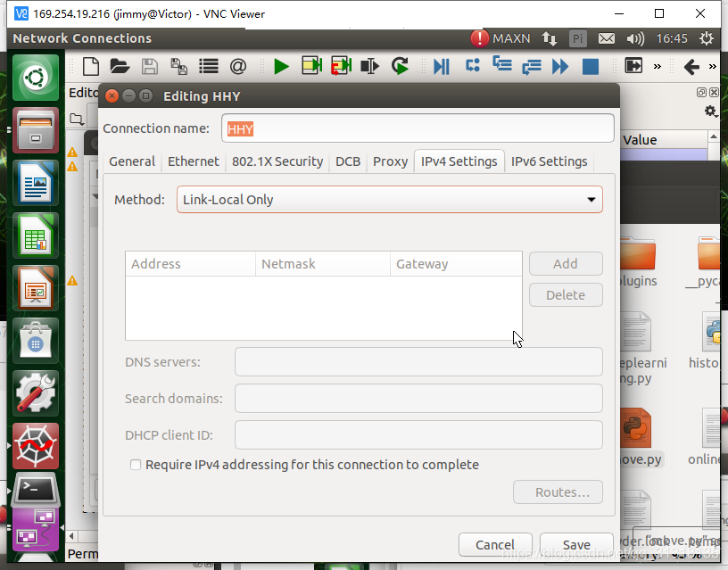The image size is (728, 570).
Task: Switch to the DCB tab
Action: [348, 161]
